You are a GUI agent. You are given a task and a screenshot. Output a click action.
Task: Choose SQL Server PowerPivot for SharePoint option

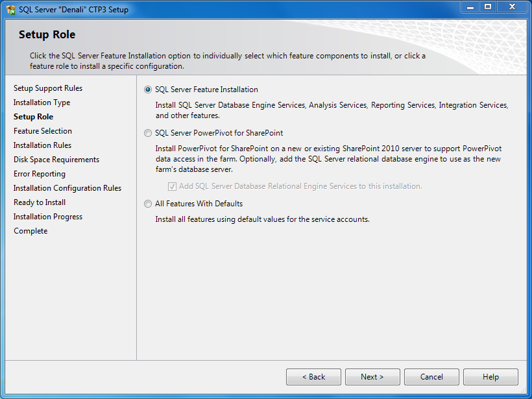point(148,133)
